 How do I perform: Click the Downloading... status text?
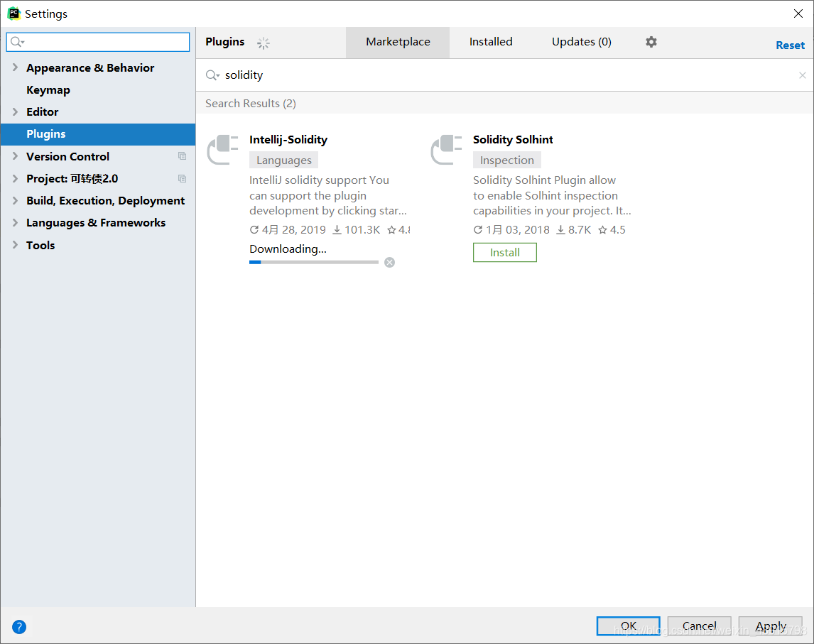288,249
